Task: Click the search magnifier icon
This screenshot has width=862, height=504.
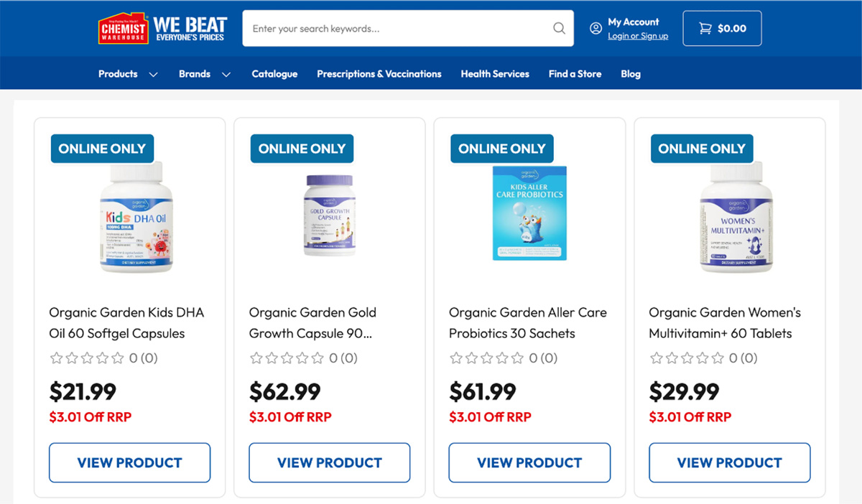Action: pyautogui.click(x=559, y=29)
